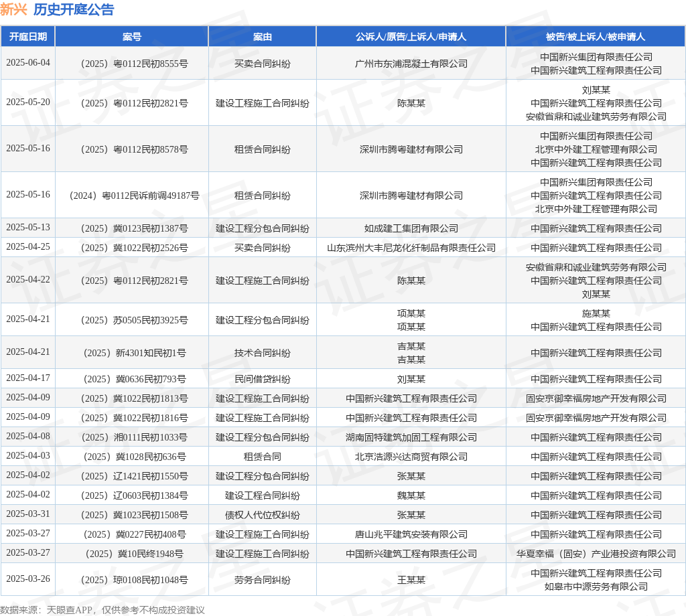
Task: Select case number (2025)冀1022民初1816号
Action: coord(134,418)
